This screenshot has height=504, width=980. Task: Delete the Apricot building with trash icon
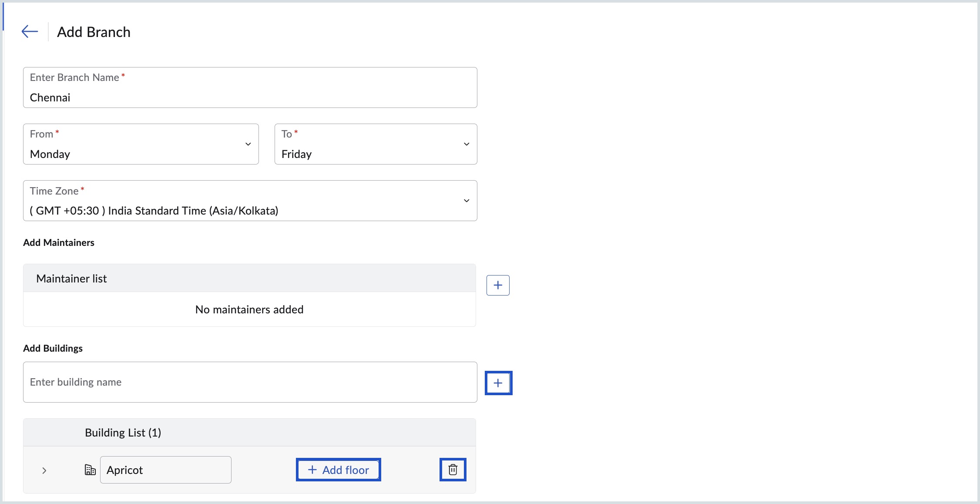[x=453, y=470]
